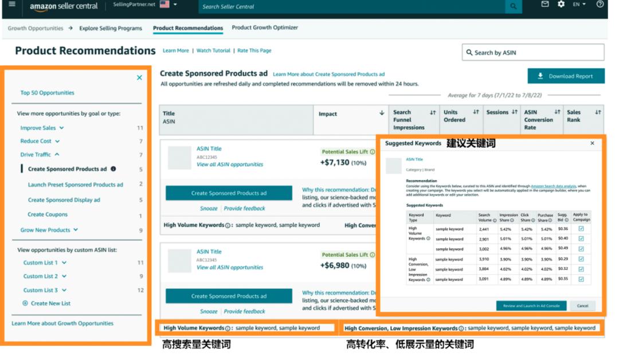Sort Sales Rank column
The height and width of the screenshot is (364, 619).
(x=598, y=112)
